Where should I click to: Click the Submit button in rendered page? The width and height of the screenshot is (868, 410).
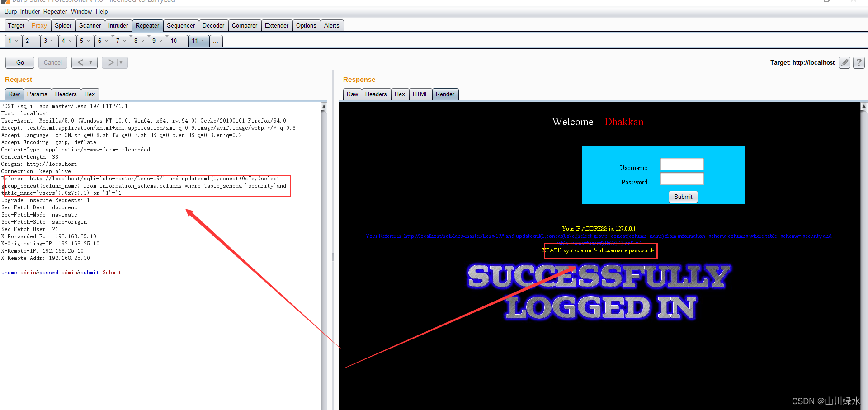click(683, 197)
